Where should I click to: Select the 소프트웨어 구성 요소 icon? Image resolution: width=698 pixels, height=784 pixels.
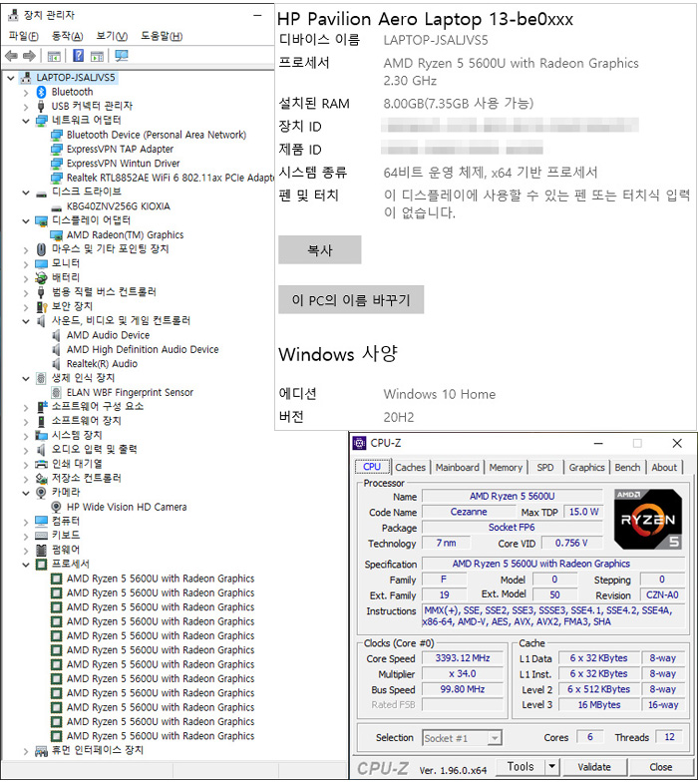pos(42,407)
